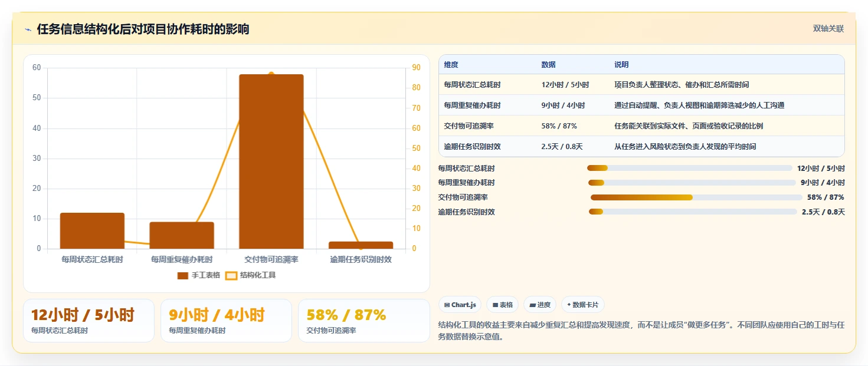Click the chart x-axis label 逾期任务识别时效
Image resolution: width=868 pixels, height=366 pixels.
point(361,259)
